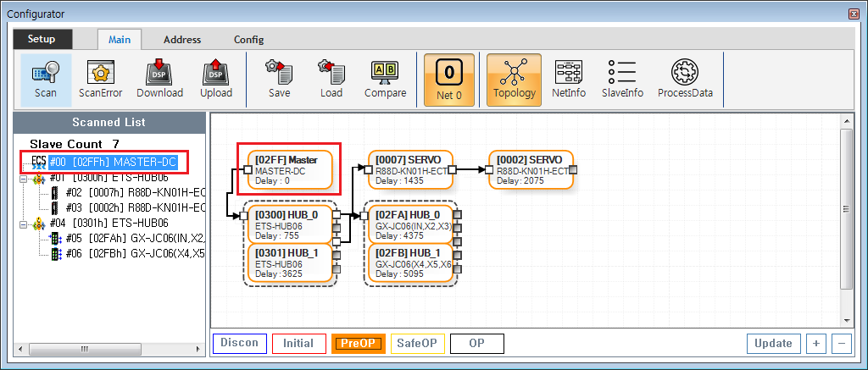Open the ScanError tool
Viewport: 868px width, 370px height.
tap(100, 79)
